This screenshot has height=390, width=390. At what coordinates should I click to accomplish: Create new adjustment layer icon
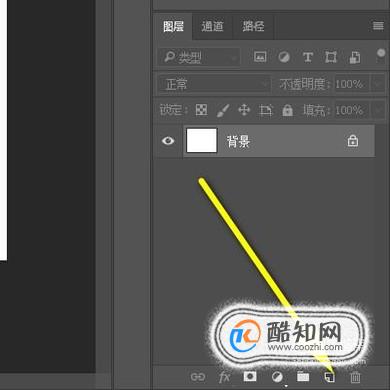click(277, 377)
